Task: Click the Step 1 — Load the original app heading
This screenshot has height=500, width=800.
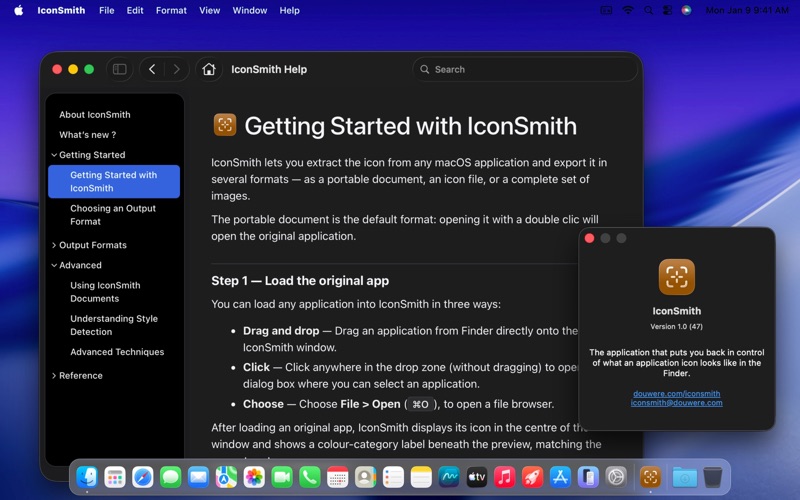Action: pyautogui.click(x=300, y=281)
